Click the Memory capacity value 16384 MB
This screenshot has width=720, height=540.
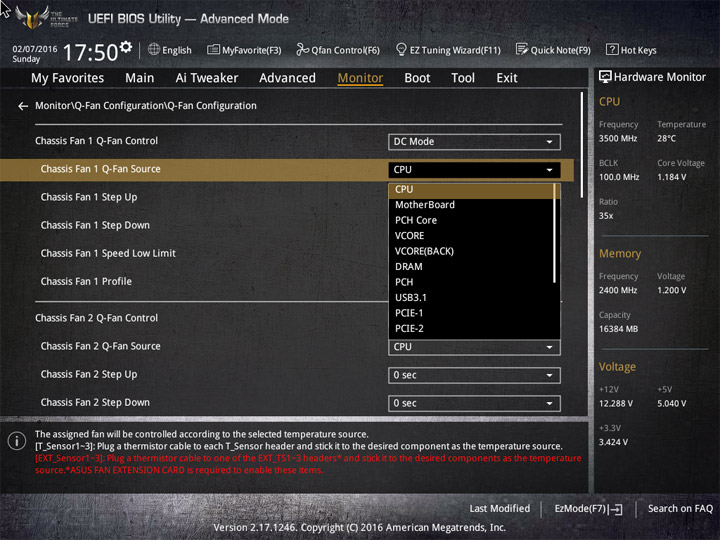click(x=618, y=329)
